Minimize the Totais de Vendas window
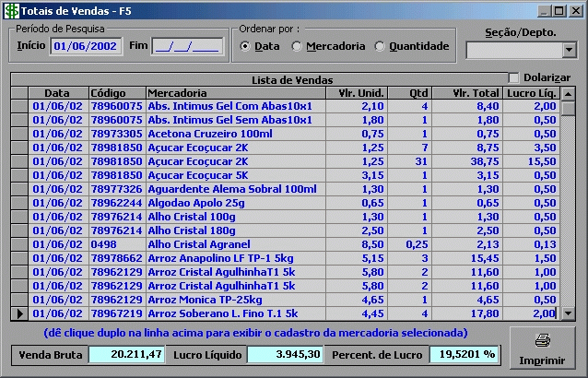588x378 pixels. click(545, 10)
